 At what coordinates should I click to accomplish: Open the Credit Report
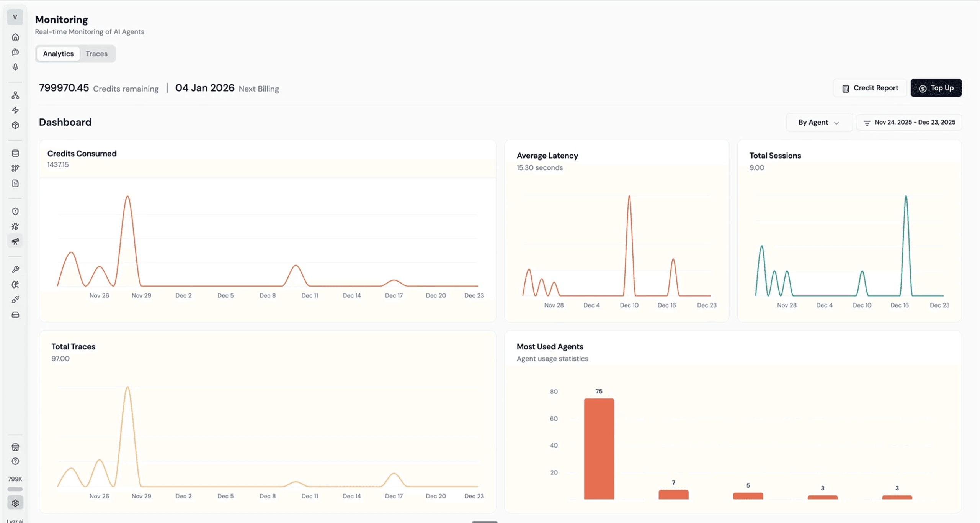869,88
